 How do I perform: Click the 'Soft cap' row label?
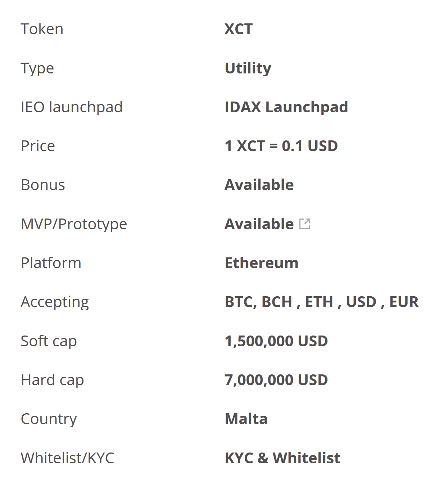(x=49, y=341)
